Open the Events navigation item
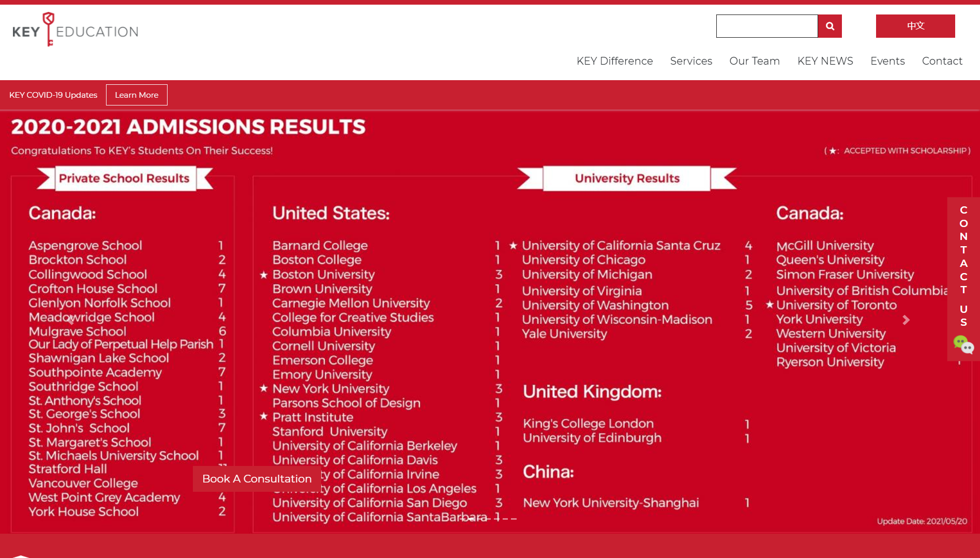The image size is (980, 558). click(x=887, y=61)
